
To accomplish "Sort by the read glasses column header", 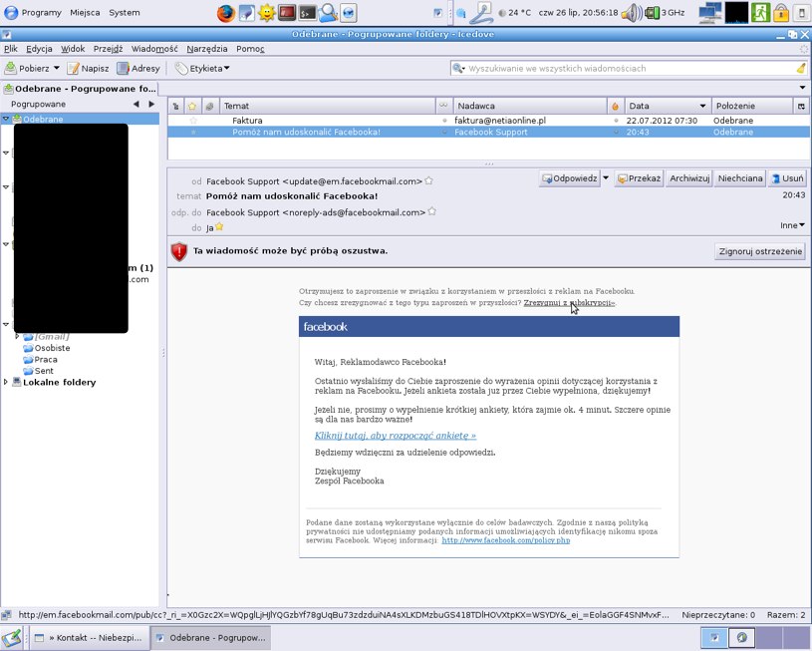I will pos(443,106).
